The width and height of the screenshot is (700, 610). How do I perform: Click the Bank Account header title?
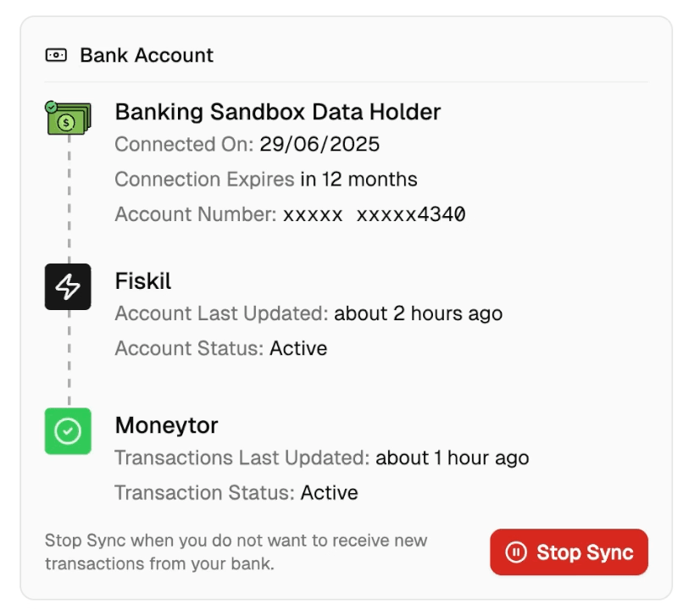coord(147,56)
